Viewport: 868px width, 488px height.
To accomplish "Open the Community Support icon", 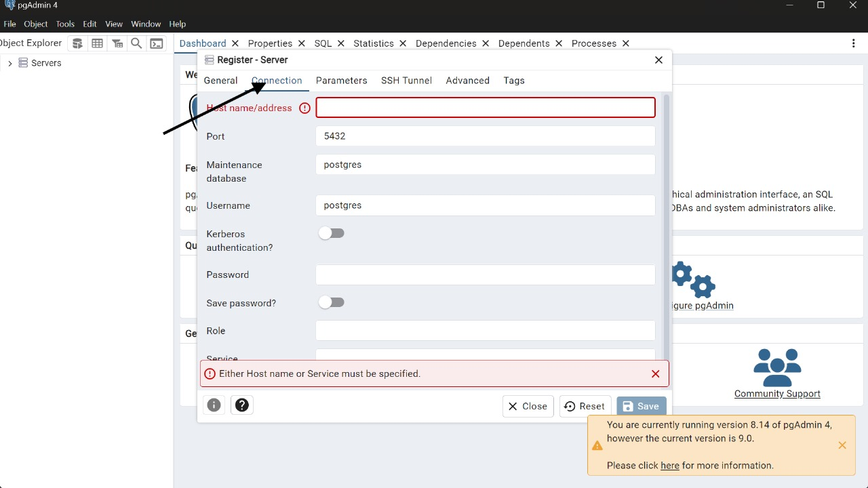I will (777, 368).
